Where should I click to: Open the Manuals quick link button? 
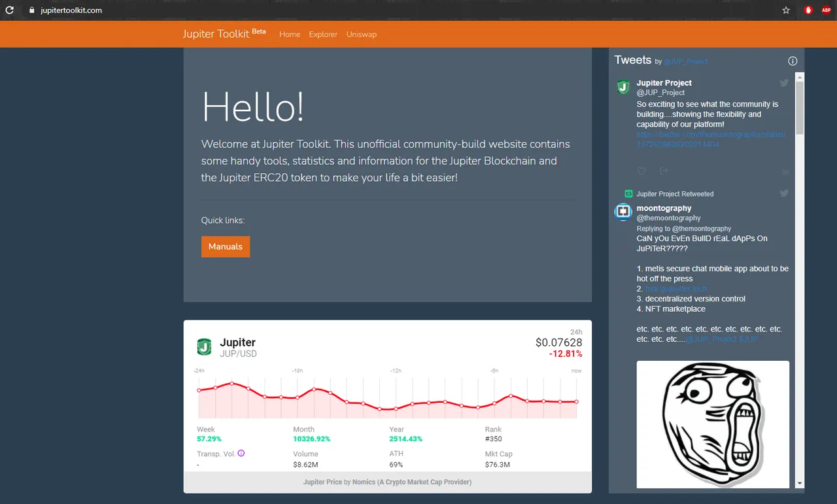click(226, 246)
